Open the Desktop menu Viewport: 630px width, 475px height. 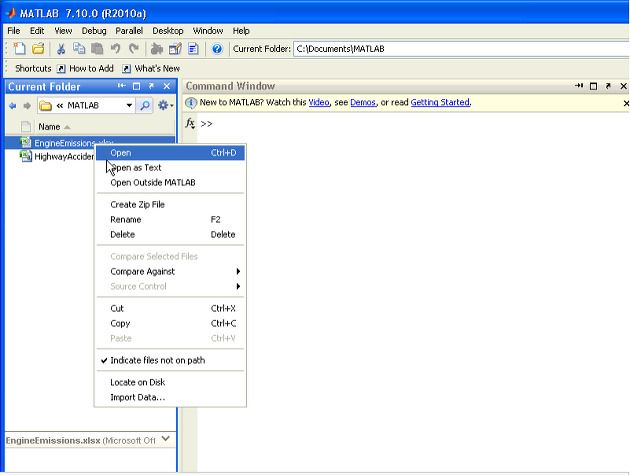[168, 31]
